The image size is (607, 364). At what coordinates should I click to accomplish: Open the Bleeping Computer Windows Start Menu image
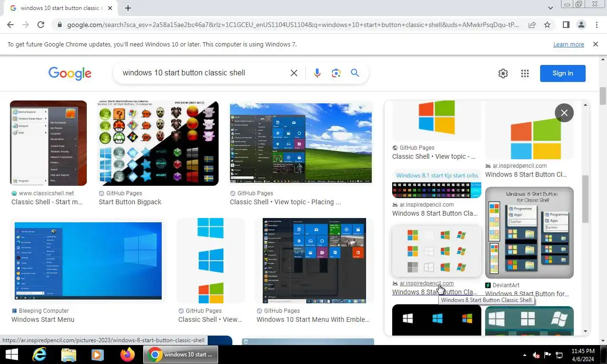tap(88, 261)
